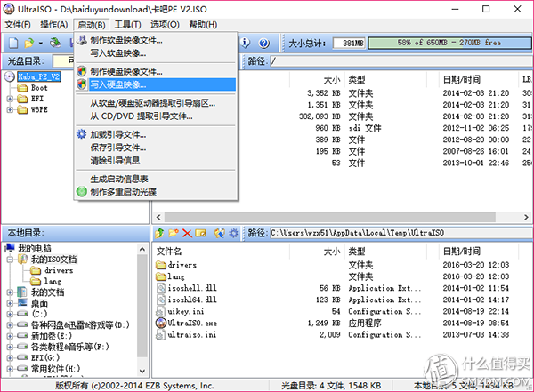Choose 从 CD/DVD 提取引导文件... menu entry
The width and height of the screenshot is (534, 392).
pos(156,116)
